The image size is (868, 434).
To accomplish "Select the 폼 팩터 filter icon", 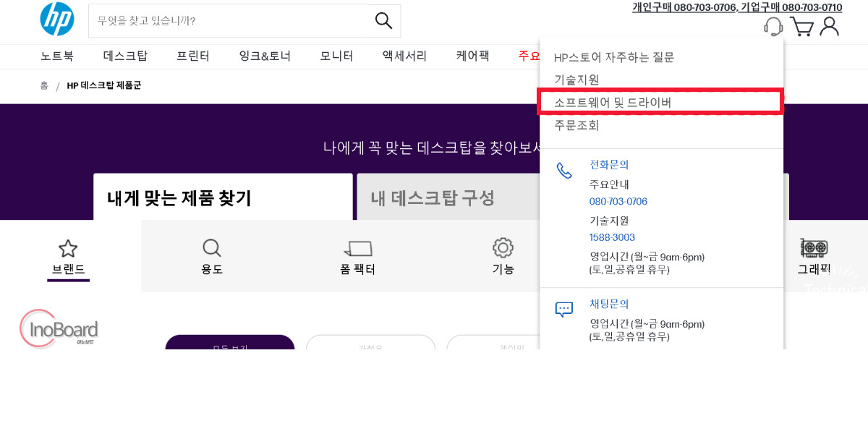I will point(357,249).
